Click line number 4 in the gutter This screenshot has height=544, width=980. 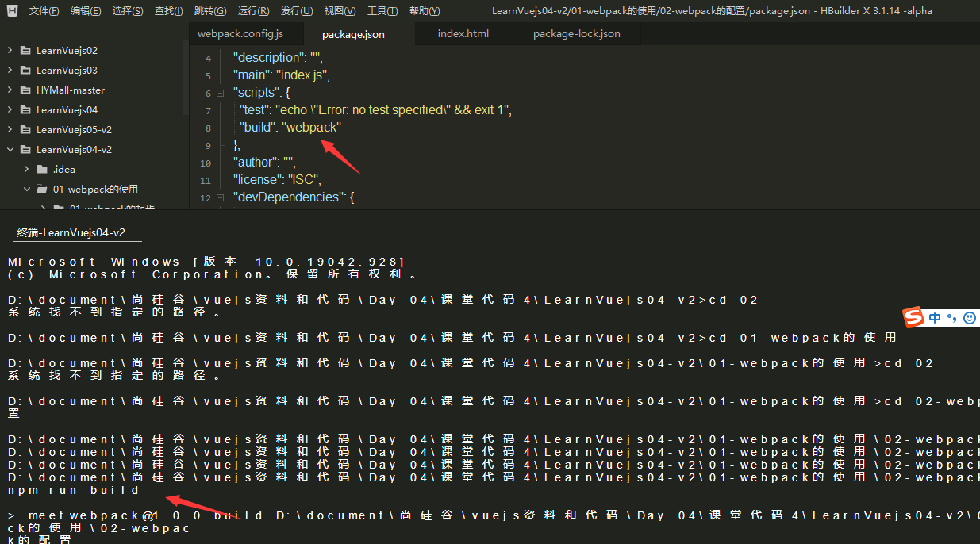tap(208, 59)
